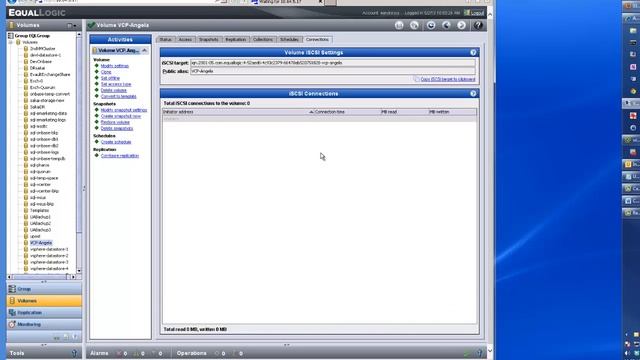Click the Convert to template link
This screenshot has width=640, height=360.
point(118,96)
